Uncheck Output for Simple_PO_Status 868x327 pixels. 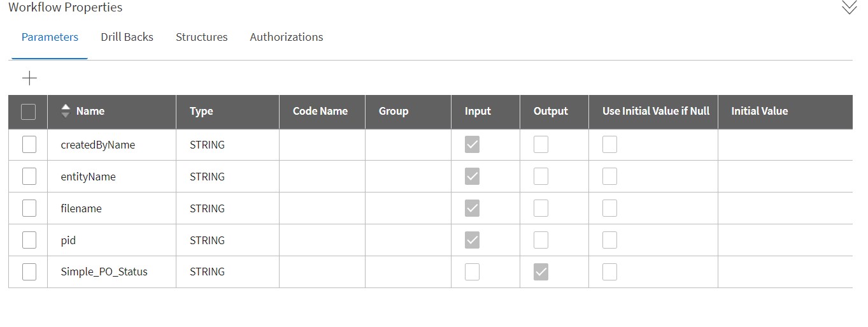click(541, 272)
